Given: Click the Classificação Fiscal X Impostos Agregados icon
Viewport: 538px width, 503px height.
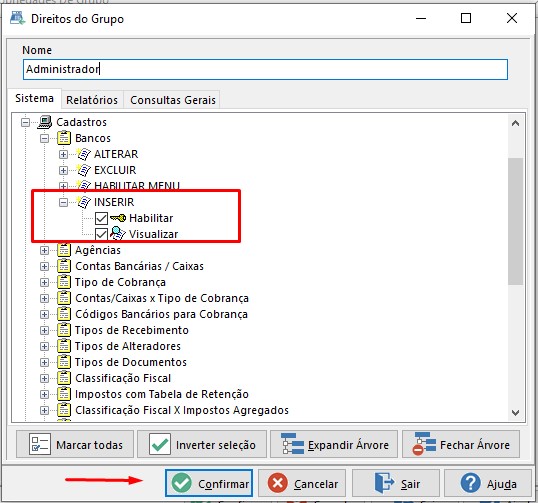Looking at the screenshot, I should 64,410.
